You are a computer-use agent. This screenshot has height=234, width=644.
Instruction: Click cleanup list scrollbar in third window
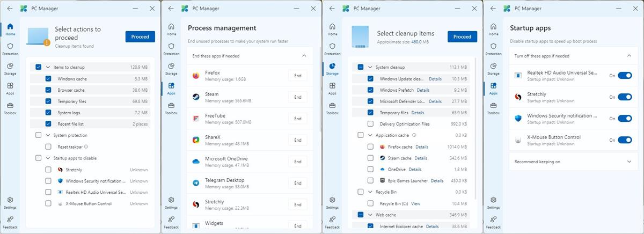click(475, 129)
